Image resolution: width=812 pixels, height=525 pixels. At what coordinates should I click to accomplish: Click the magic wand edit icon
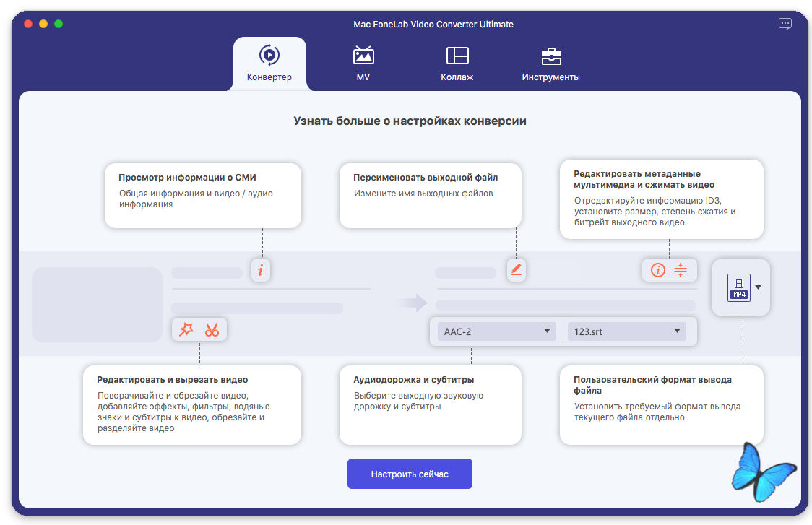(x=186, y=329)
